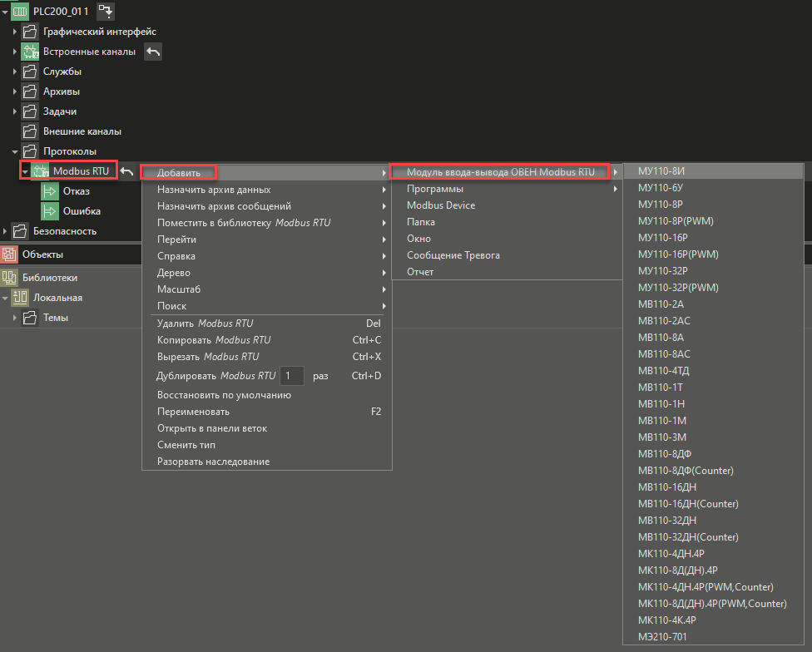Select Modbus Device in submenu
The image size is (812, 652).
[x=507, y=205]
